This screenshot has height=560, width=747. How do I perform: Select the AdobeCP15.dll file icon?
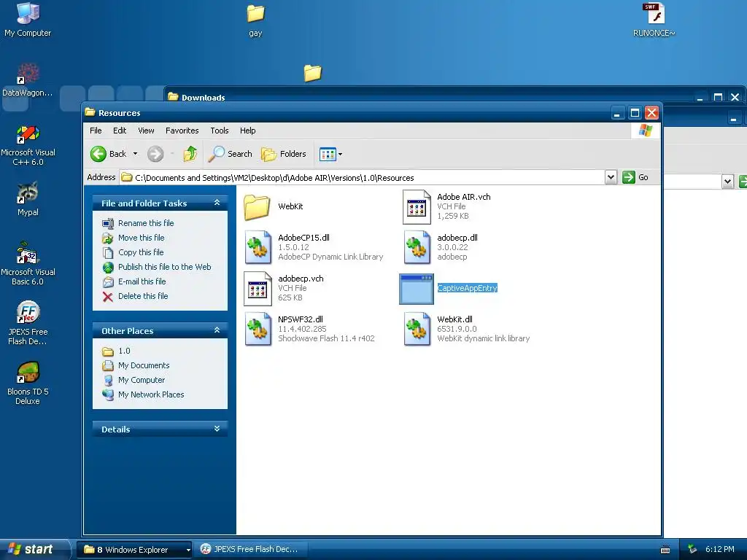coord(258,247)
